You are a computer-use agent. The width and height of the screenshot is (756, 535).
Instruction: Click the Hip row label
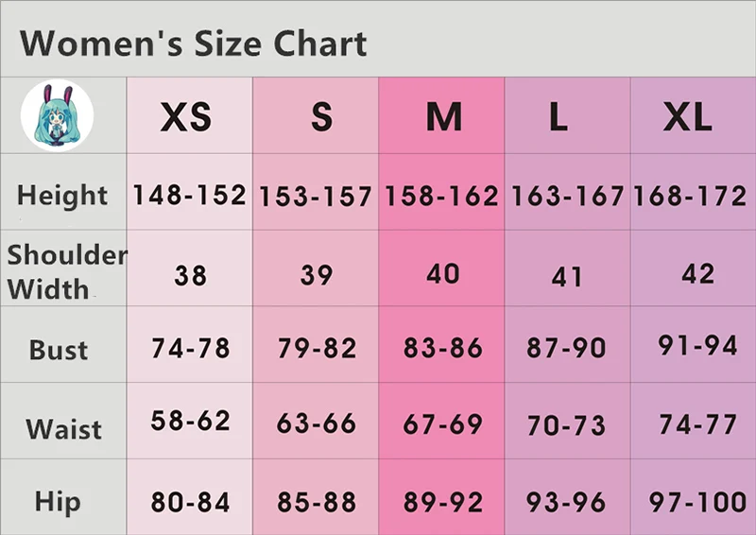click(x=58, y=502)
